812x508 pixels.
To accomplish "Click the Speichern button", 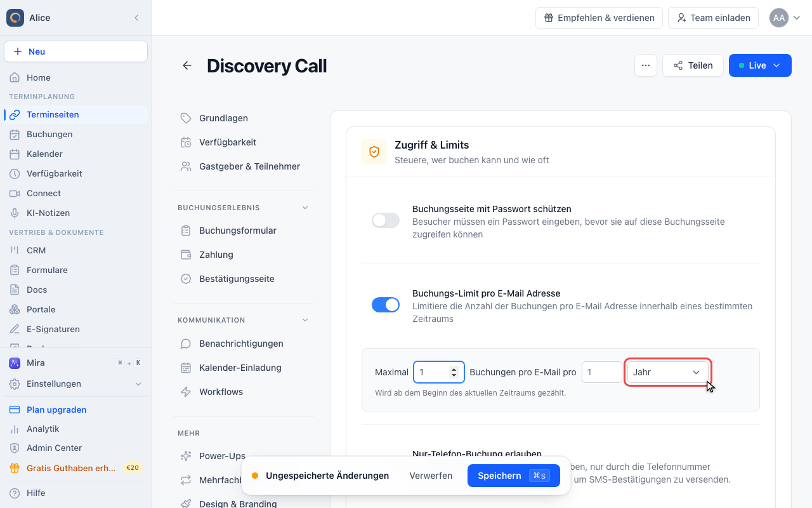I will (x=514, y=476).
